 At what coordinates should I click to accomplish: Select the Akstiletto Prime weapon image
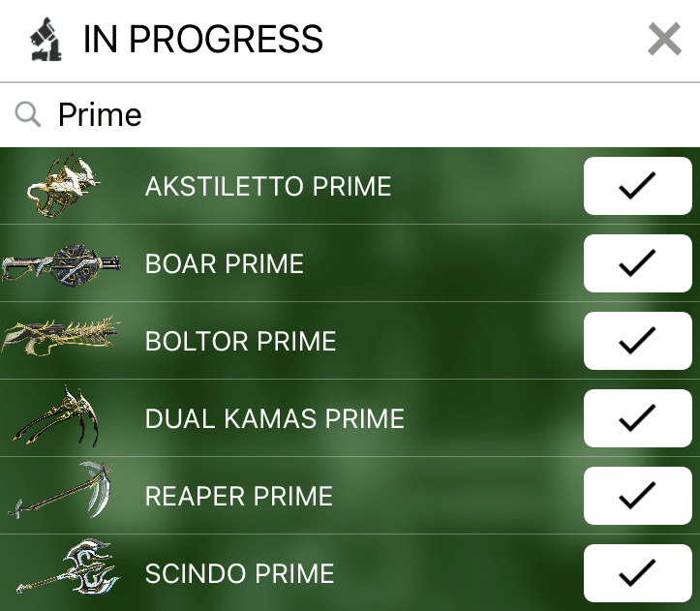tap(62, 186)
